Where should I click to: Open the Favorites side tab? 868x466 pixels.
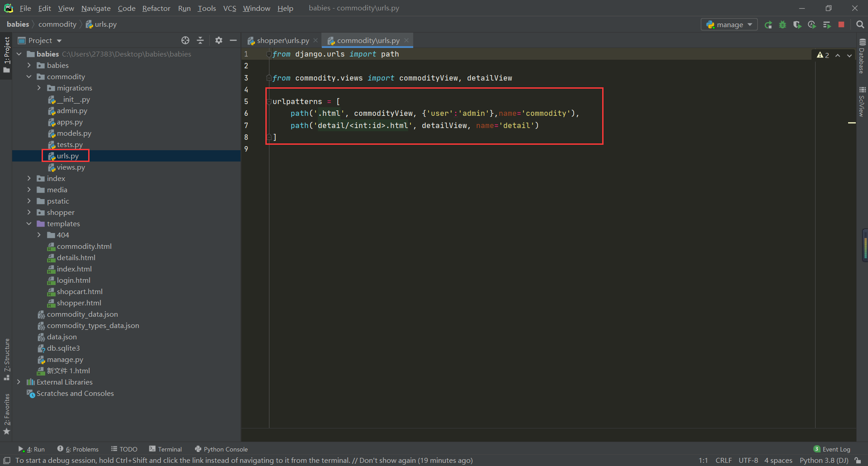(6, 414)
